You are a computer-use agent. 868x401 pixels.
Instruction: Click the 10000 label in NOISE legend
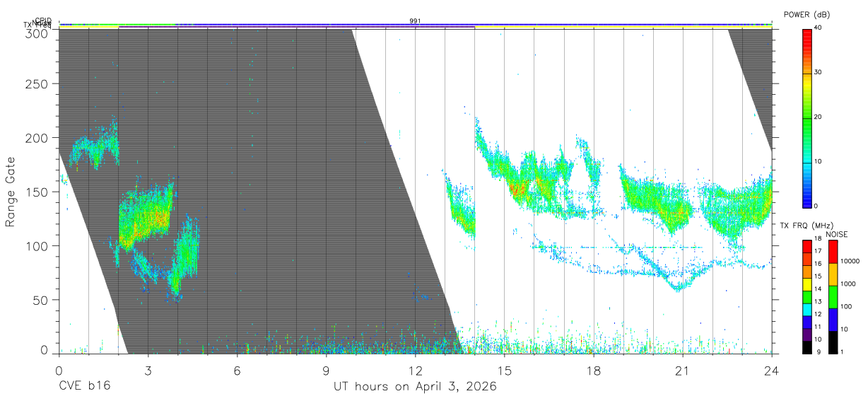pyautogui.click(x=850, y=261)
